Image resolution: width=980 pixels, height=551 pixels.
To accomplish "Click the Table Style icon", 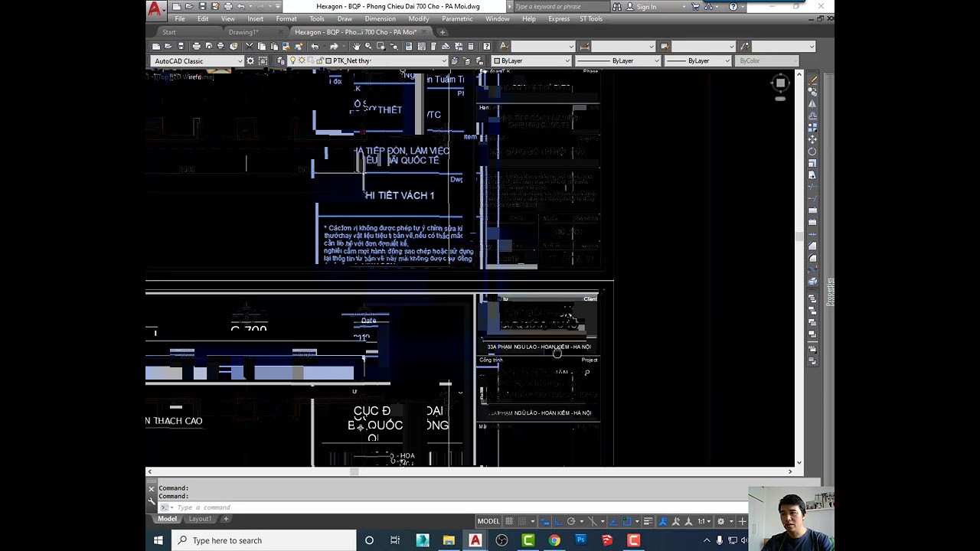I will (x=665, y=46).
